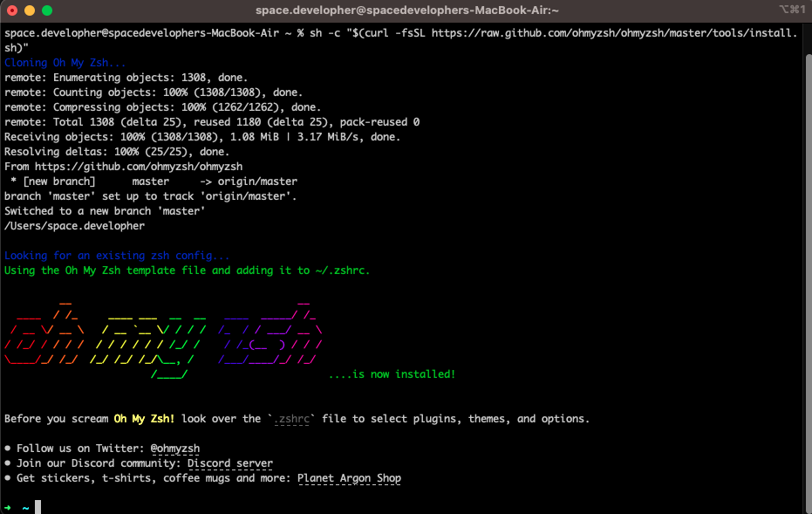This screenshot has width=812, height=514.
Task: Click the "remote: Total 1308" line
Action: coord(212,122)
